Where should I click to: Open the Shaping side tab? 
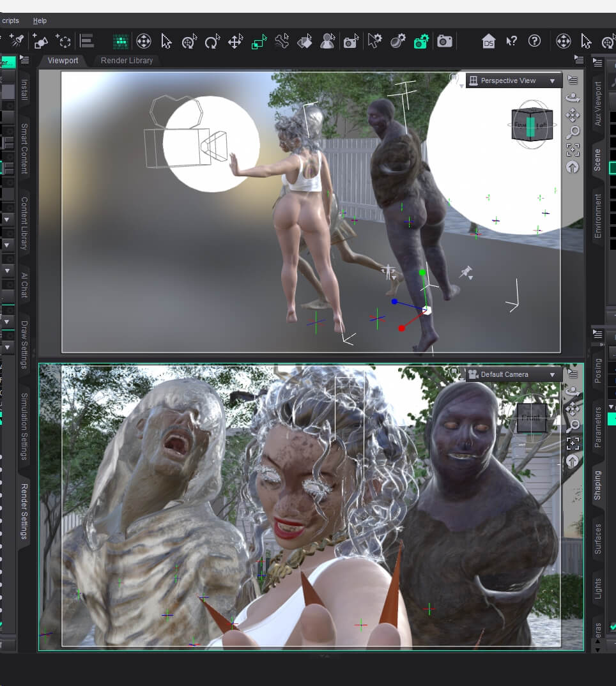point(597,485)
